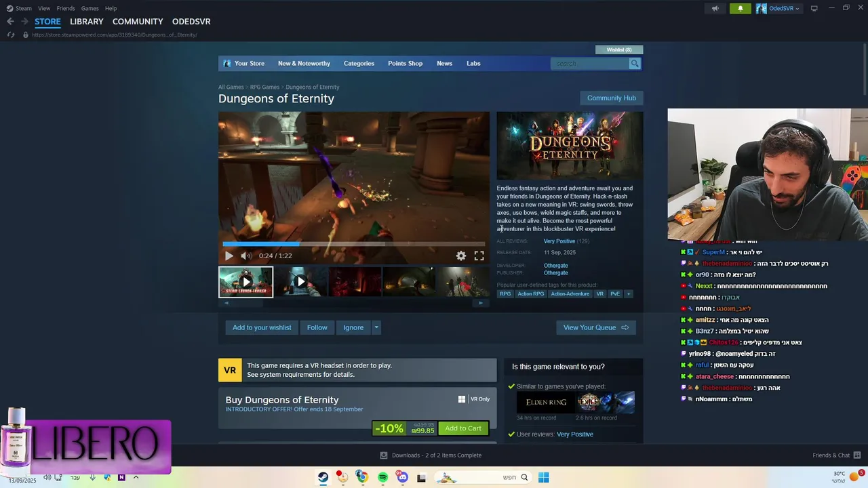Open the Help menu
This screenshot has width=868, height=488.
111,8
